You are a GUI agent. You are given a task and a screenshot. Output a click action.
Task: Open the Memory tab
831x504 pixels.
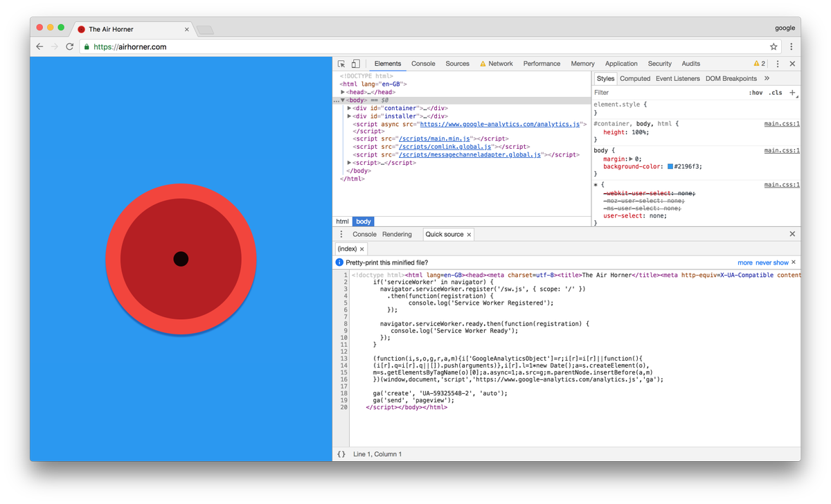[x=582, y=64]
